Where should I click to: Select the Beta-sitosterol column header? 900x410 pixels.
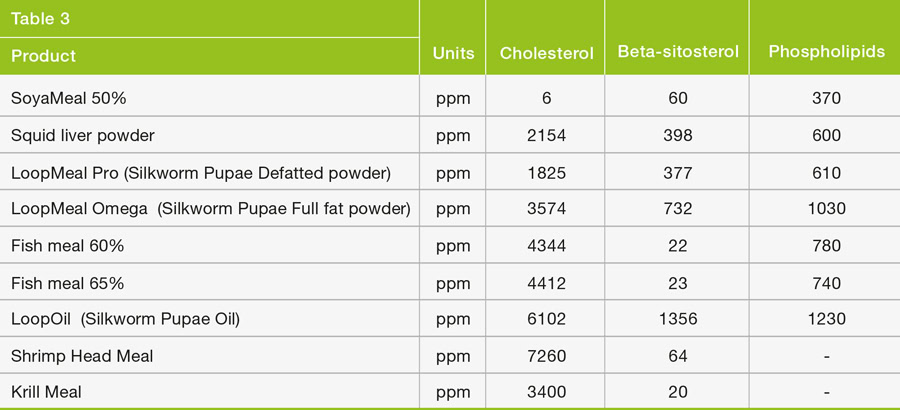[x=677, y=52]
